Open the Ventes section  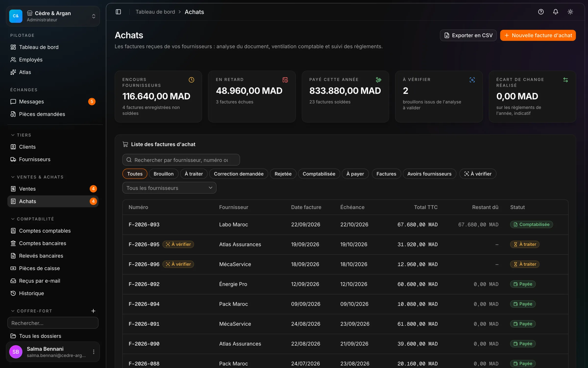click(x=53, y=189)
